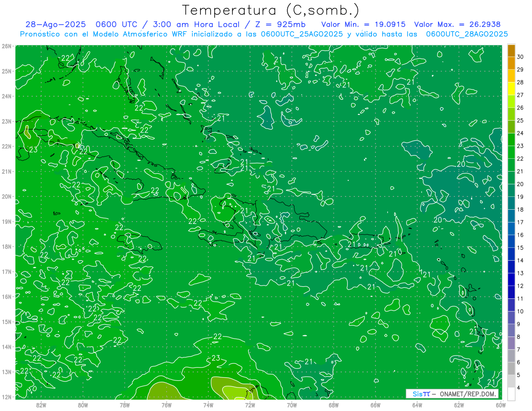This screenshot has height=411, width=532.
Task: Click the "15N" latitude label
Action: pyautogui.click(x=7, y=321)
